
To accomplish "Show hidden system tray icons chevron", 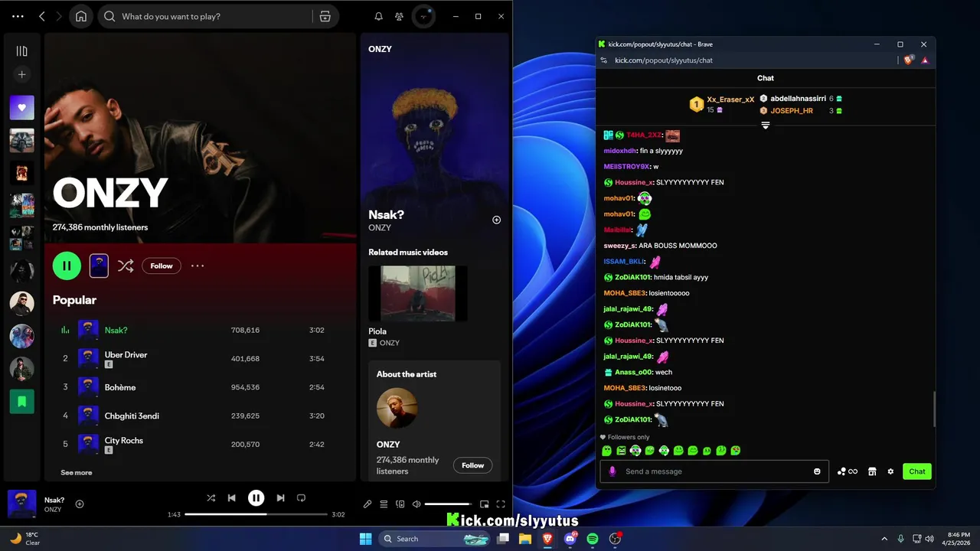I will point(884,539).
